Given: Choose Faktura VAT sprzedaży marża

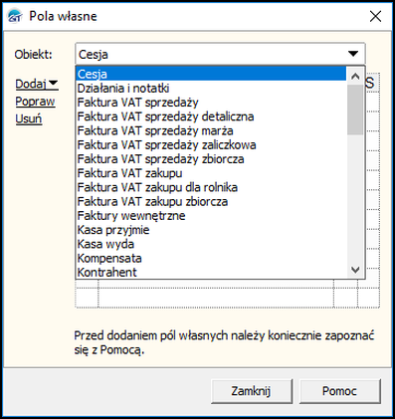Looking at the screenshot, I should click(x=211, y=131).
